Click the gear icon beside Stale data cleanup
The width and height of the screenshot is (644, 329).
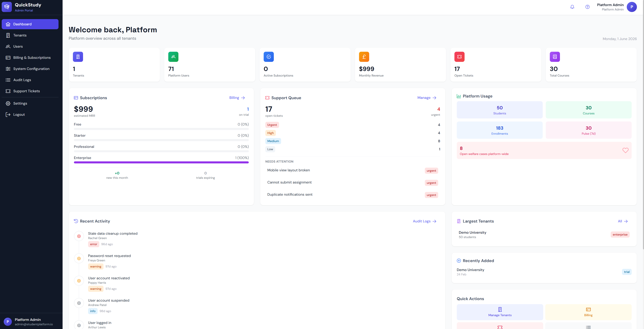(x=79, y=236)
